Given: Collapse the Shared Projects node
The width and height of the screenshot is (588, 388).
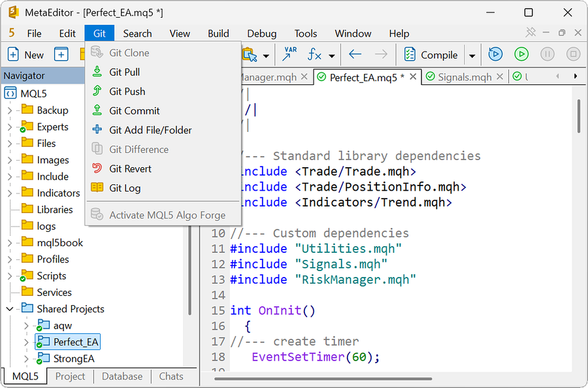Looking at the screenshot, I should 10,309.
